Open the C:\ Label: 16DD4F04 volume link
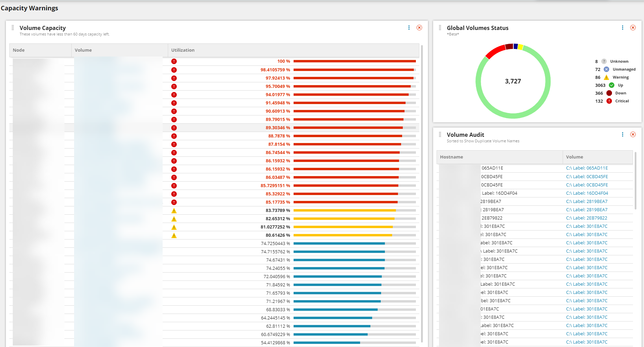The width and height of the screenshot is (644, 347). click(587, 193)
